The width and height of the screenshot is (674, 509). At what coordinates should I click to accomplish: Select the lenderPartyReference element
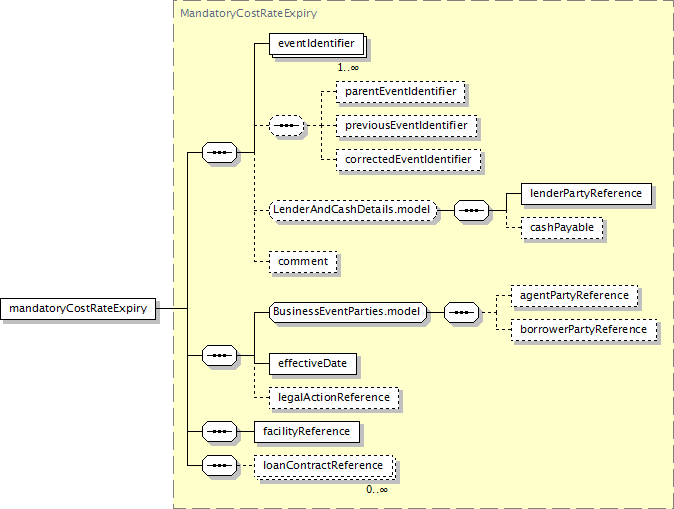(x=586, y=194)
